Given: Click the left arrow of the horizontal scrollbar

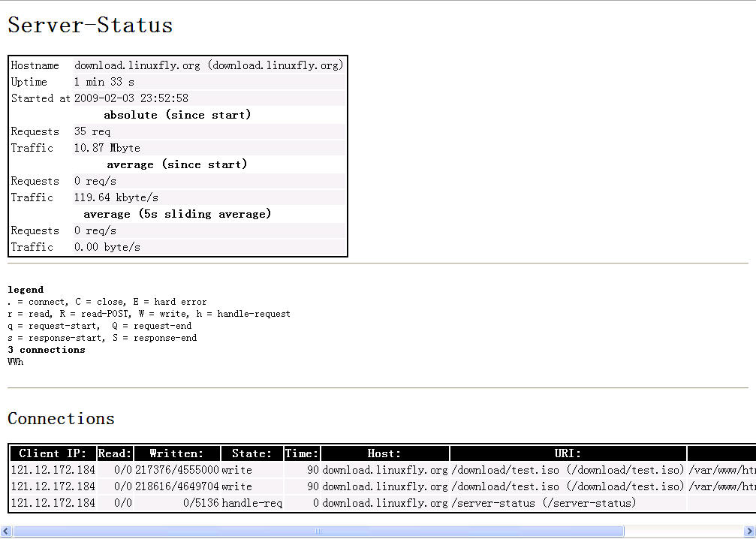Looking at the screenshot, I should [6, 531].
